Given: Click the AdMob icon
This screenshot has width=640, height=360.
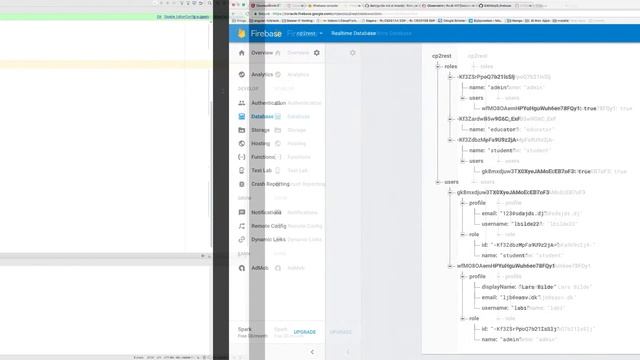Looking at the screenshot, I should (x=242, y=268).
